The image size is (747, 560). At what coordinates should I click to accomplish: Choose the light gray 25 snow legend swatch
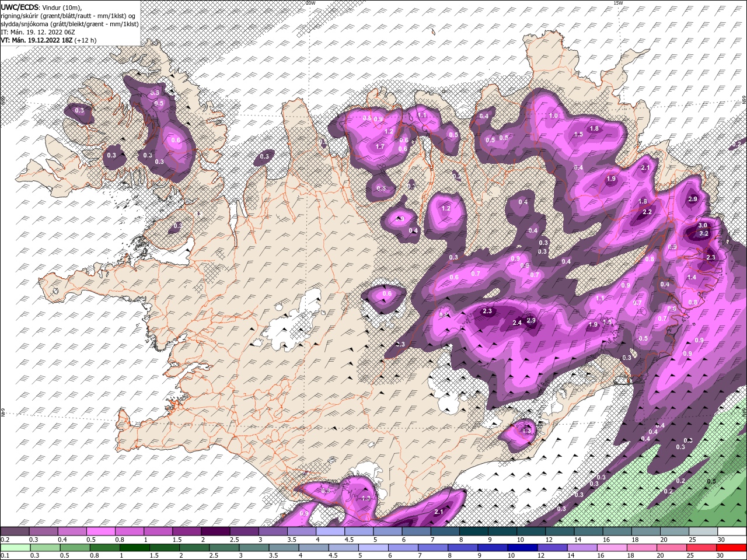coord(704,531)
